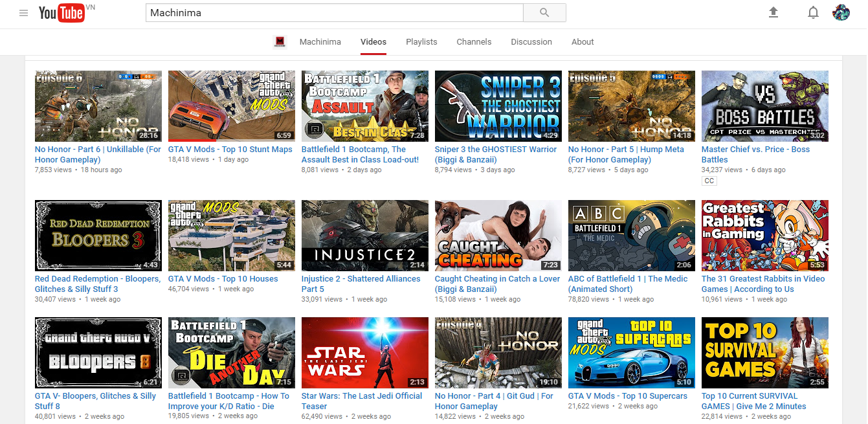Click title 'GTA V Mods - Top 10 Stunt Maps'
The image size is (868, 424).
pos(230,150)
